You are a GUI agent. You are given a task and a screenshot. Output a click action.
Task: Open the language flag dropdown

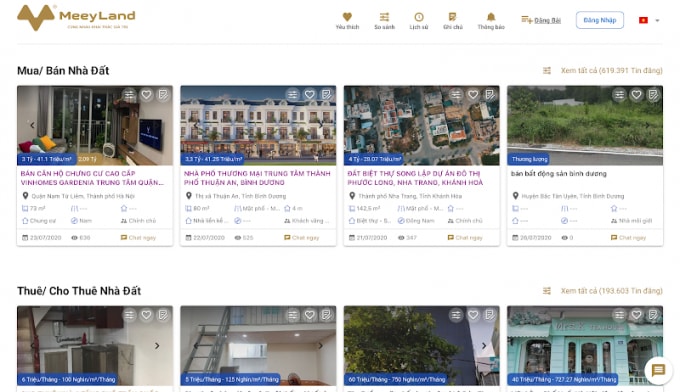(649, 20)
